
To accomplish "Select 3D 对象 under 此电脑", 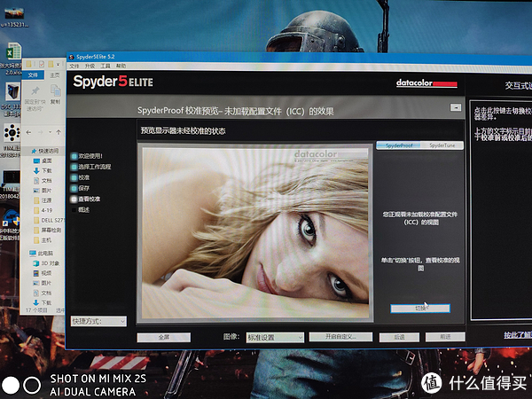I will point(46,263).
